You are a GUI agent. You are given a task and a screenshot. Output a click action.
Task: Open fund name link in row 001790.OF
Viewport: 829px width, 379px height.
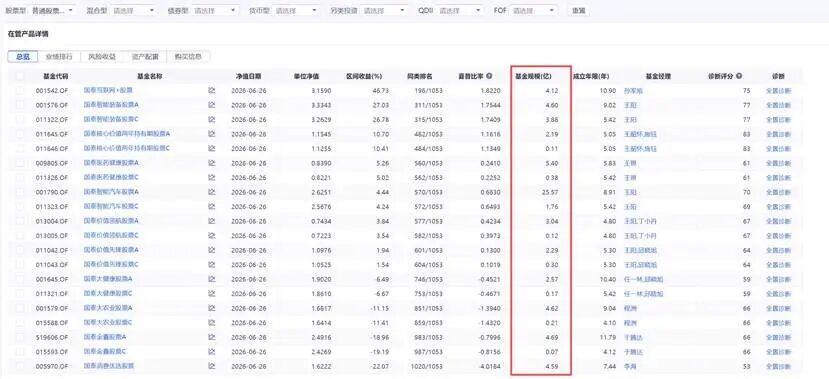(111, 192)
